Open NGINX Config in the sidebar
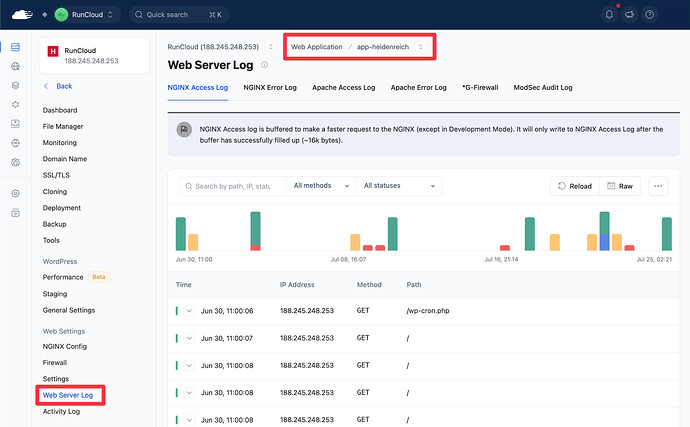This screenshot has height=427, width=690. [65, 346]
